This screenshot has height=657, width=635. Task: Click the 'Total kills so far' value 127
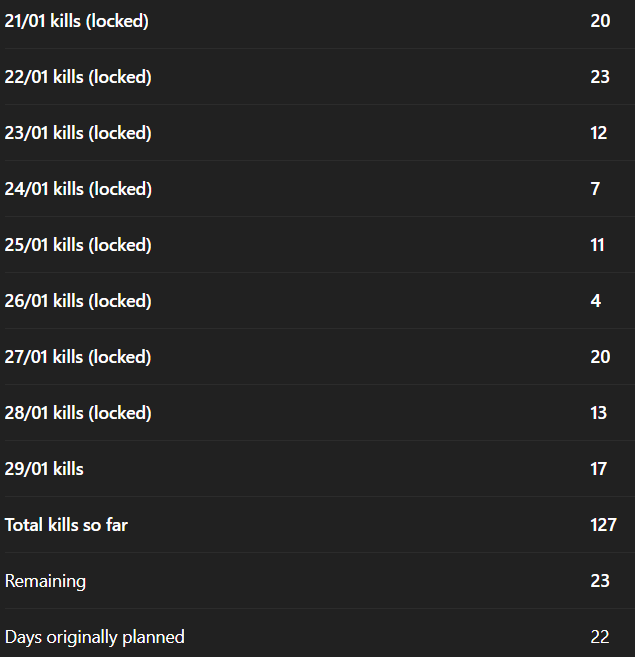[603, 525]
